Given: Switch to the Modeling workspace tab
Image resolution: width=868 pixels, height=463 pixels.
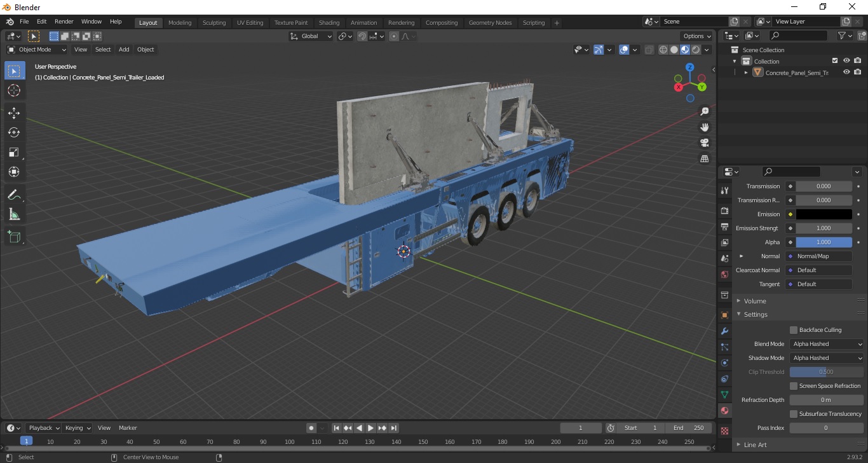Looking at the screenshot, I should (x=180, y=23).
